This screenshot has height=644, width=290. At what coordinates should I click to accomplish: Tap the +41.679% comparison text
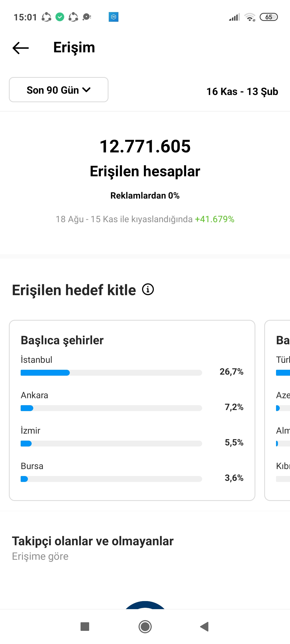(x=215, y=219)
